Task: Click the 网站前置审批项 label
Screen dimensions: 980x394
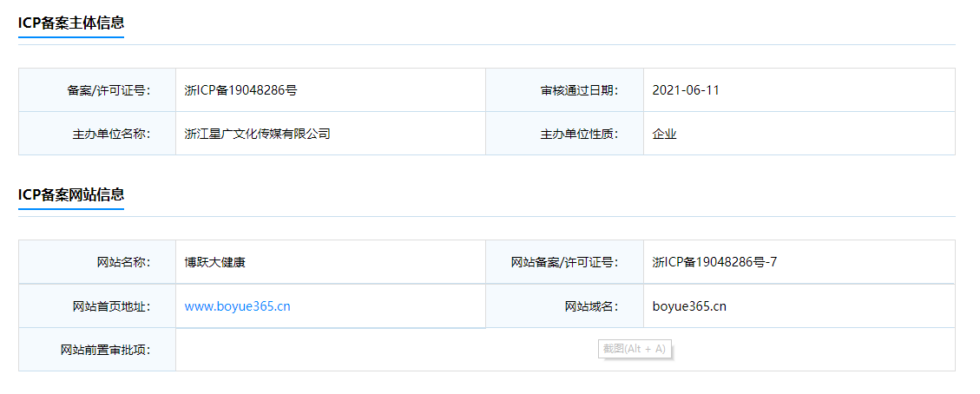Action: 106,350
